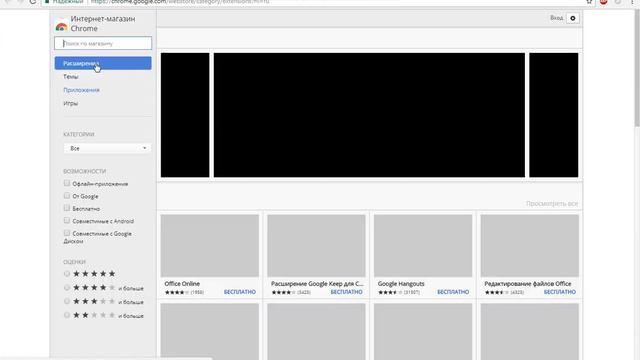Click the ВОЗМОЖНОСТИ heading

(x=84, y=171)
